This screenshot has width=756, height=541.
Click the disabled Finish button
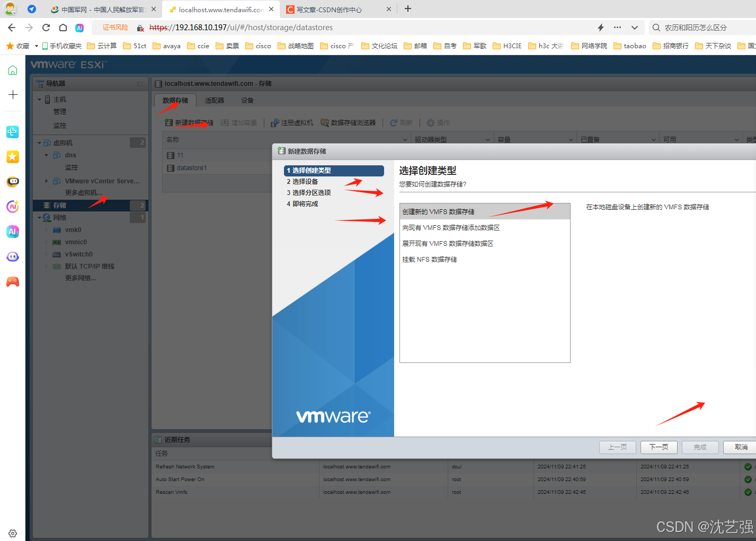[700, 447]
